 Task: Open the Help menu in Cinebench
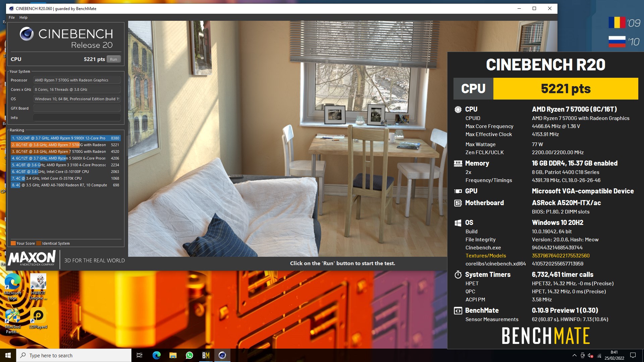[23, 17]
